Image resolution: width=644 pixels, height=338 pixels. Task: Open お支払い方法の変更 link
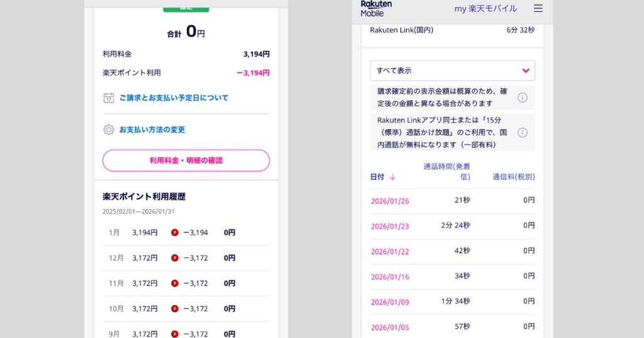click(152, 129)
